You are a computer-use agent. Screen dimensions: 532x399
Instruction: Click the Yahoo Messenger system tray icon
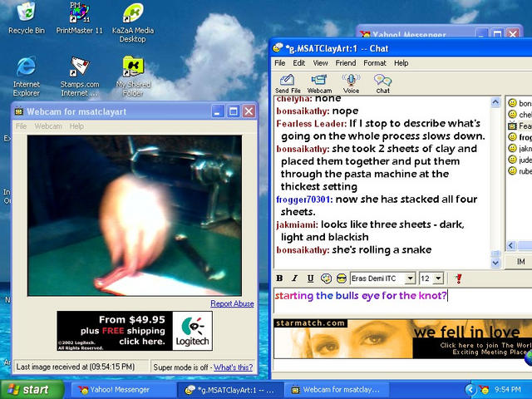pyautogui.click(x=484, y=390)
